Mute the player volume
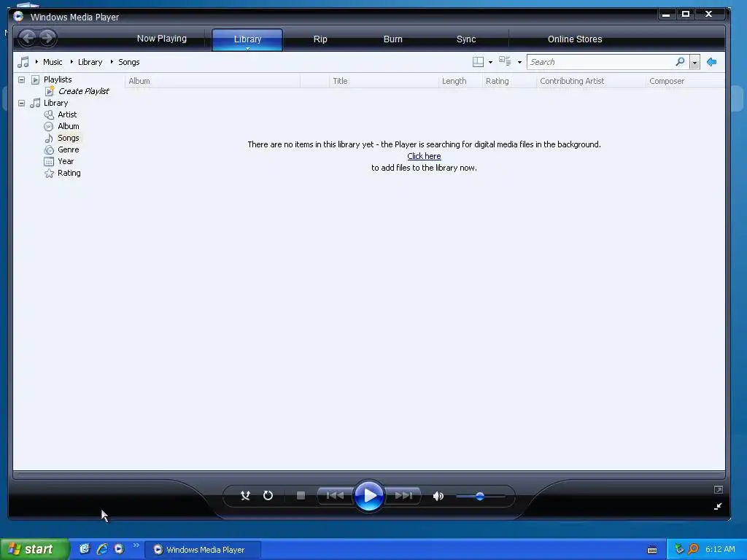747x560 pixels. point(438,496)
